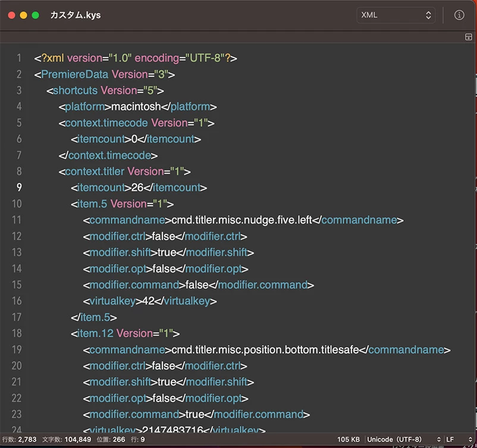Click line number 1 in gutter
Image resolution: width=477 pixels, height=448 pixels.
(19, 58)
